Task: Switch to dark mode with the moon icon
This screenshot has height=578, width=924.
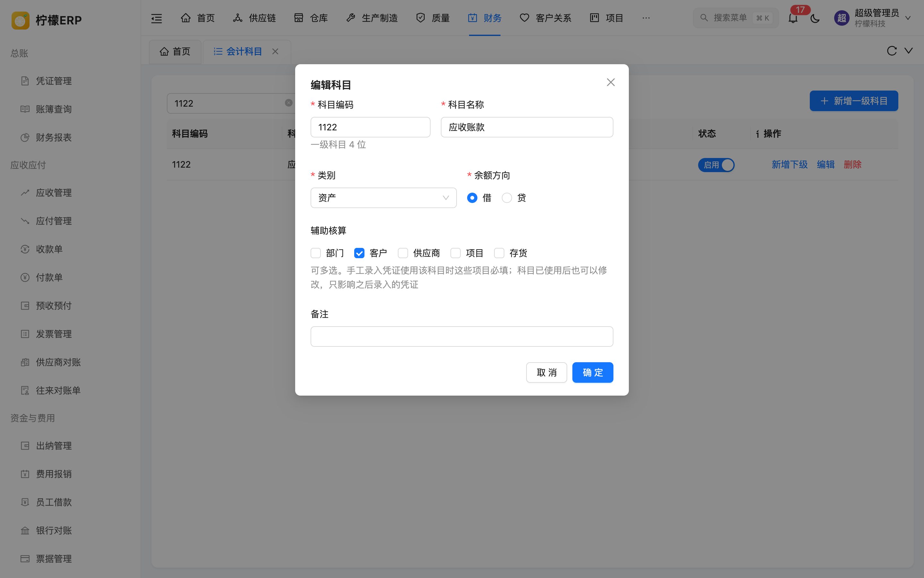Action: 815,18
